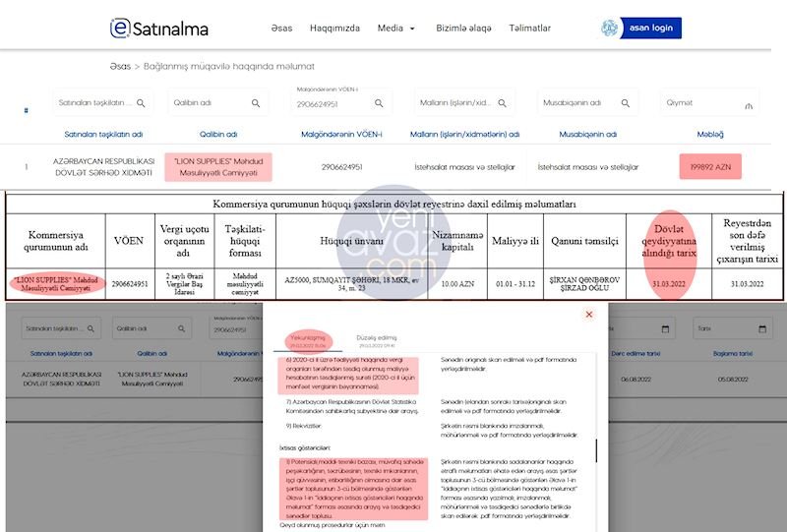
Task: Open the calendar icon left of Tarix field
Action: 666,328
